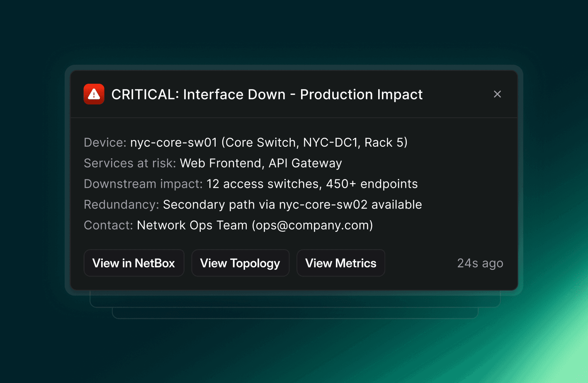
Task: Click the 24s ago timestamp
Action: point(480,263)
